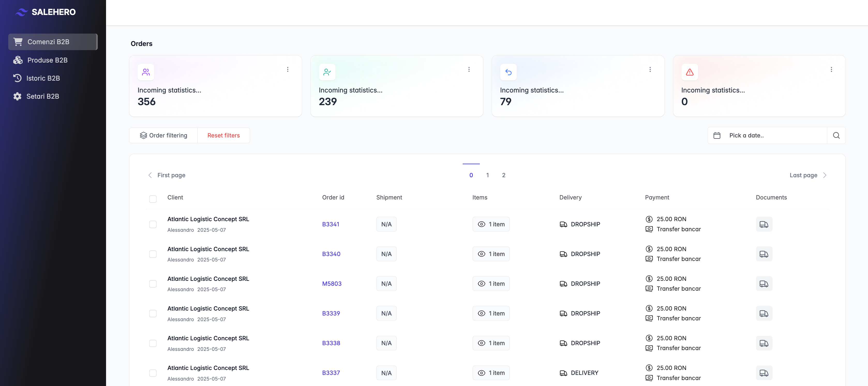Go to First page
The image size is (868, 386).
coord(171,175)
